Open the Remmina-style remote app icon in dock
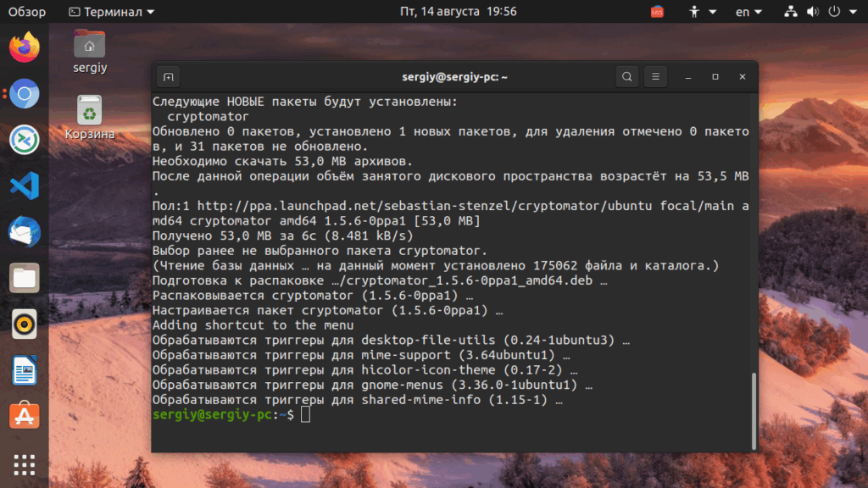This screenshot has height=488, width=868. [x=25, y=140]
